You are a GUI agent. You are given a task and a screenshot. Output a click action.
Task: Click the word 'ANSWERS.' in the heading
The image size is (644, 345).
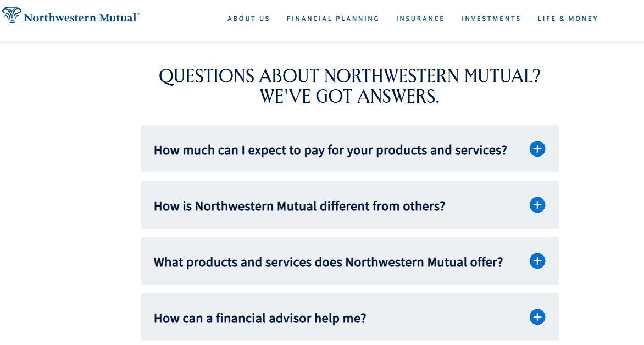398,97
